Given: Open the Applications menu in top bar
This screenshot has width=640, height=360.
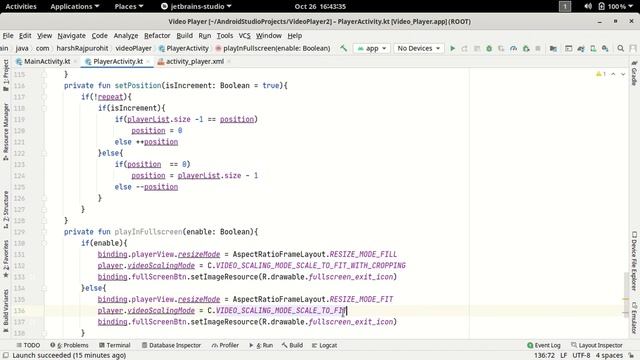Looking at the screenshot, I should 75,6.
